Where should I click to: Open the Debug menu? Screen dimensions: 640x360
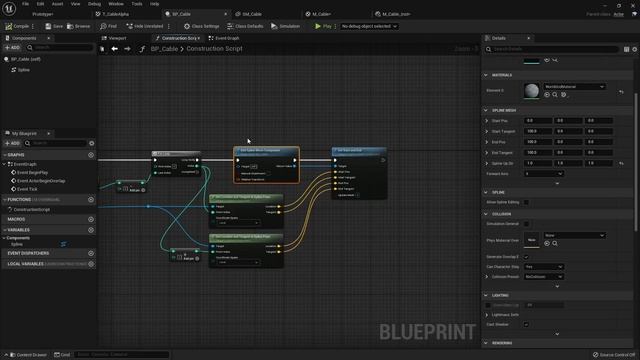coord(94,4)
